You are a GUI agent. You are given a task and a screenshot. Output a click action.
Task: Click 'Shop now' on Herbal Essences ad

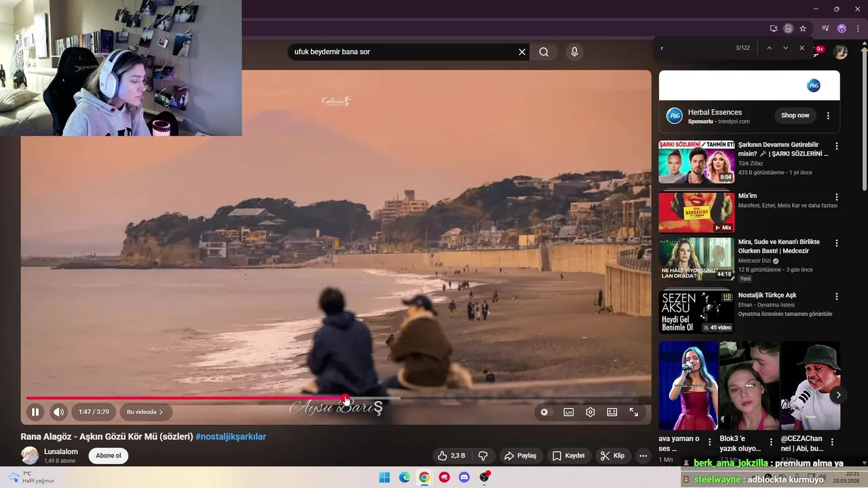pyautogui.click(x=795, y=115)
